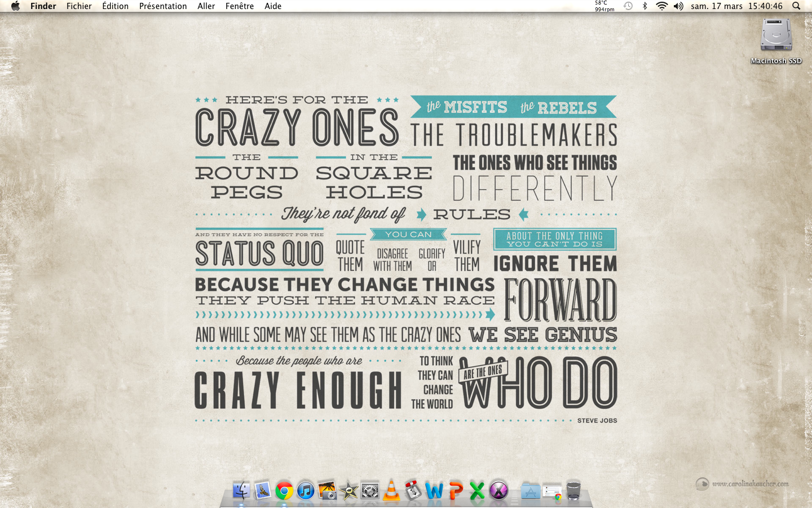Open Transmit app in the dock
Image resolution: width=812 pixels, height=508 pixels.
413,490
